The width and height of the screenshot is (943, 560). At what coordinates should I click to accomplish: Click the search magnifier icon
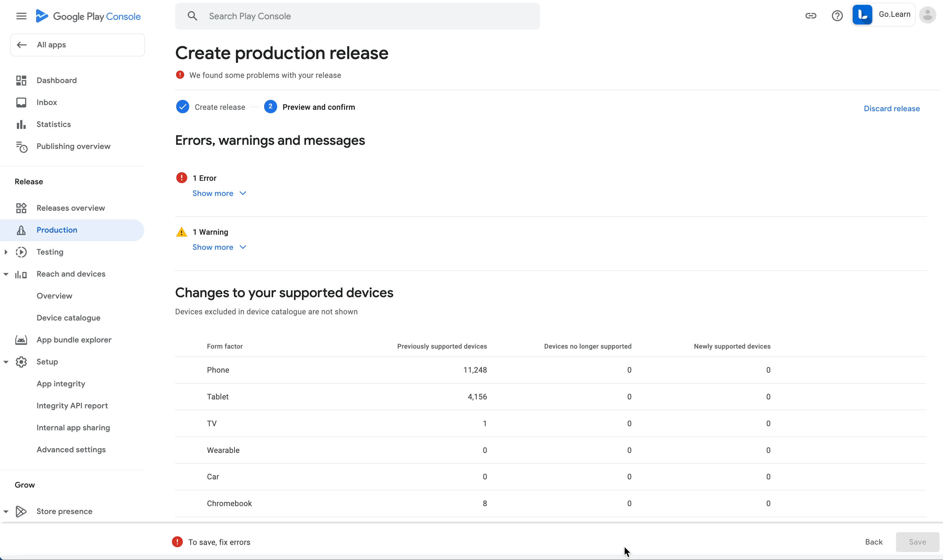click(193, 16)
